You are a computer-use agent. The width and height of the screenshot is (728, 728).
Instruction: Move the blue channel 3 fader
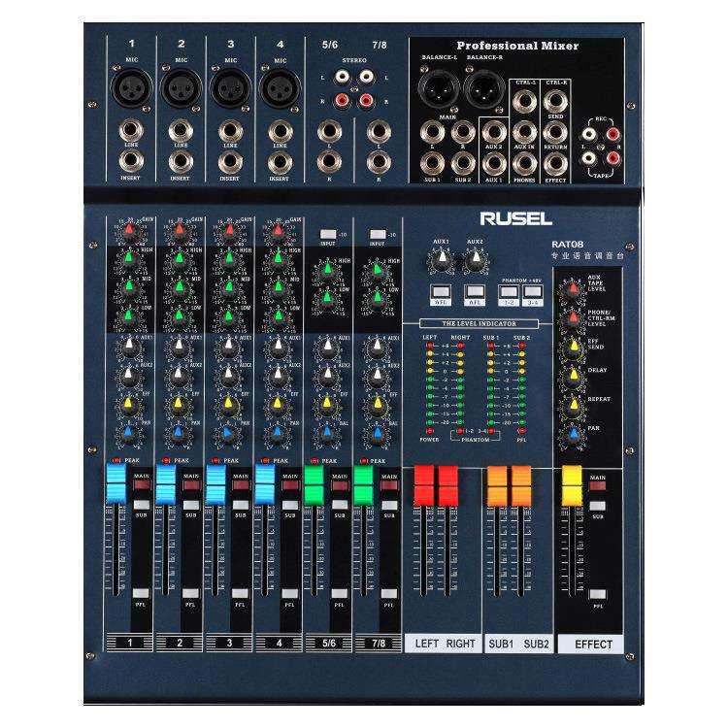click(x=215, y=484)
